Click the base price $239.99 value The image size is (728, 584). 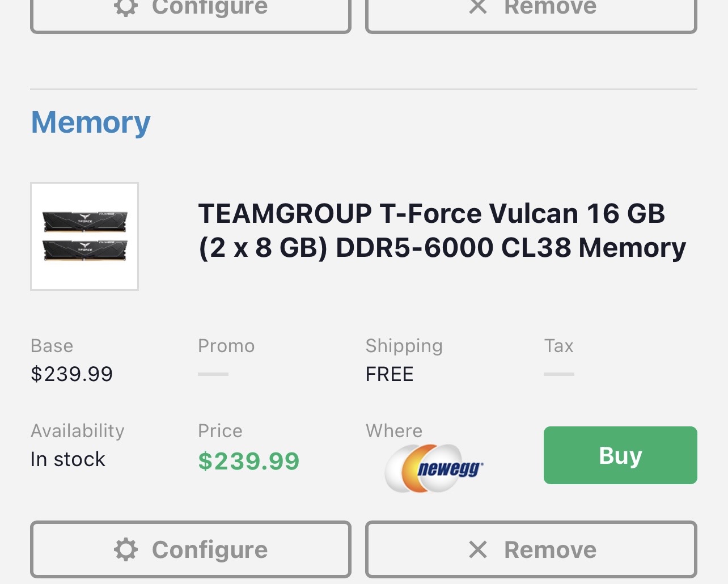click(x=72, y=374)
